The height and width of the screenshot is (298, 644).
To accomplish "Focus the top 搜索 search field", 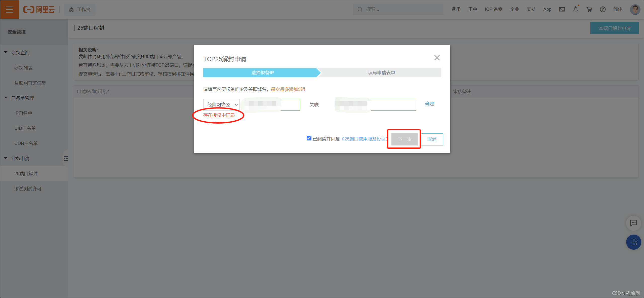I will (x=398, y=9).
